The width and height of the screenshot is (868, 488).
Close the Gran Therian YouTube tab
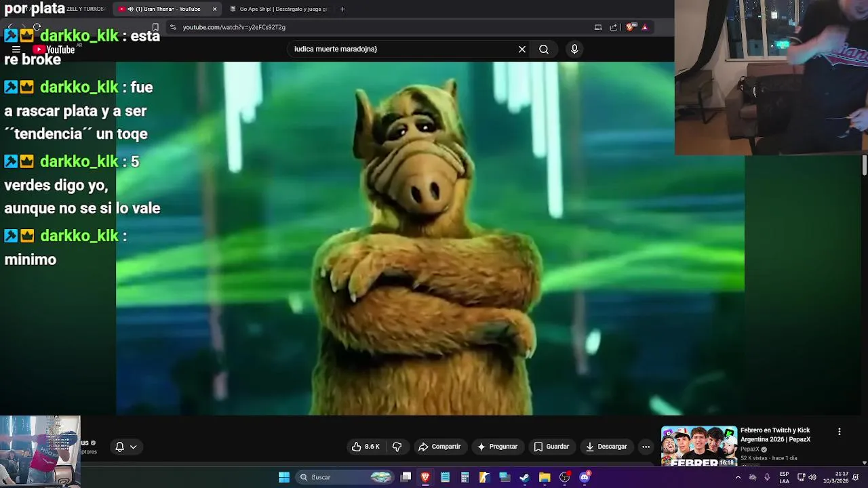tap(214, 9)
